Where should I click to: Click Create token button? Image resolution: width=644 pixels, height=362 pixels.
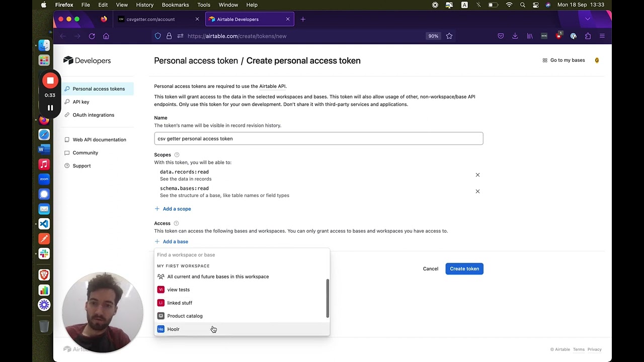(464, 268)
